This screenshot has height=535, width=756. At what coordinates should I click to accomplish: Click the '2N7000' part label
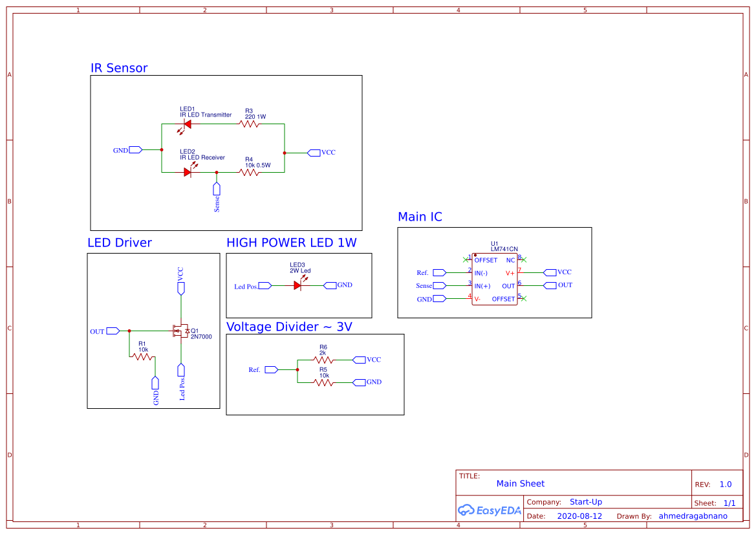[x=201, y=337]
